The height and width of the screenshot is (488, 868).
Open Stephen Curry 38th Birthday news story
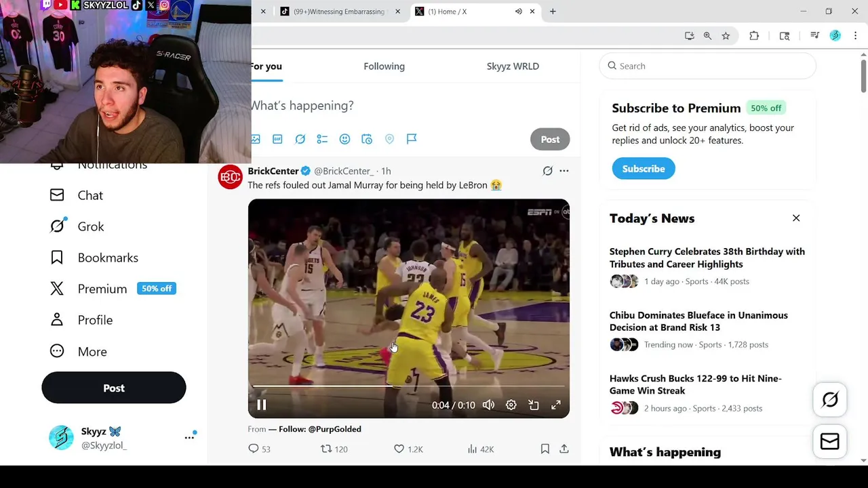pyautogui.click(x=707, y=266)
